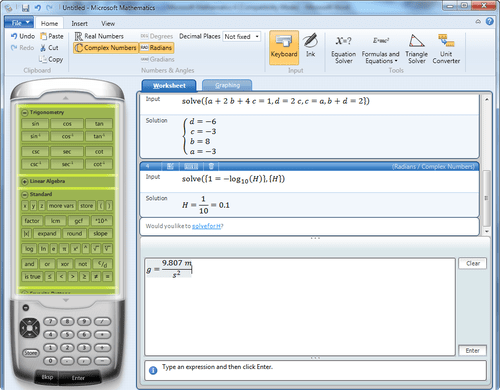This screenshot has width=500, height=390.
Task: Click the cube root key on calculator
Action: [x=107, y=249]
